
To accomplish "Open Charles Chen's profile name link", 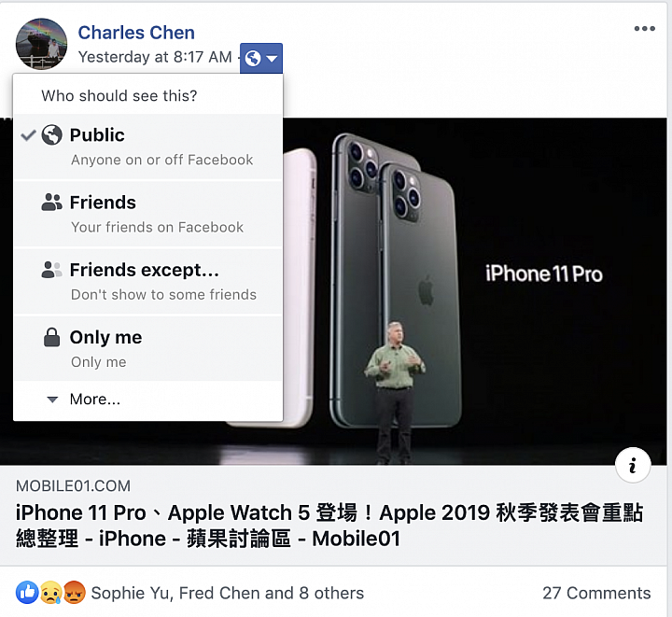I will [x=136, y=33].
